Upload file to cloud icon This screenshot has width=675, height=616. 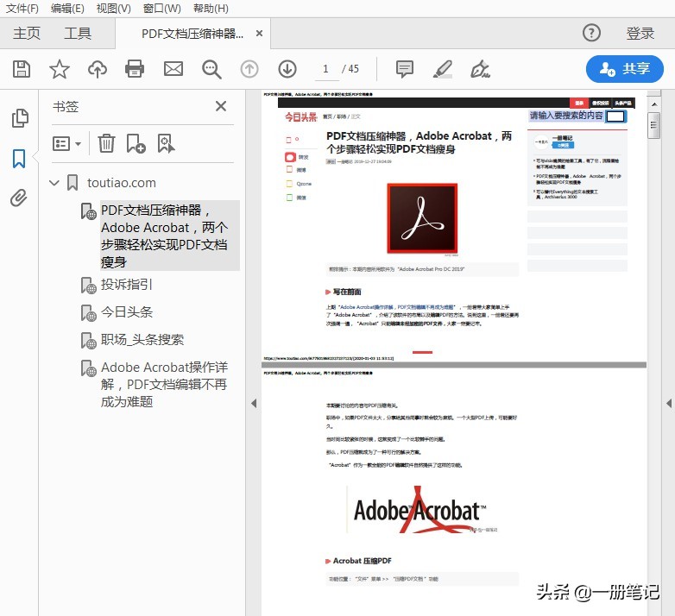click(x=98, y=69)
